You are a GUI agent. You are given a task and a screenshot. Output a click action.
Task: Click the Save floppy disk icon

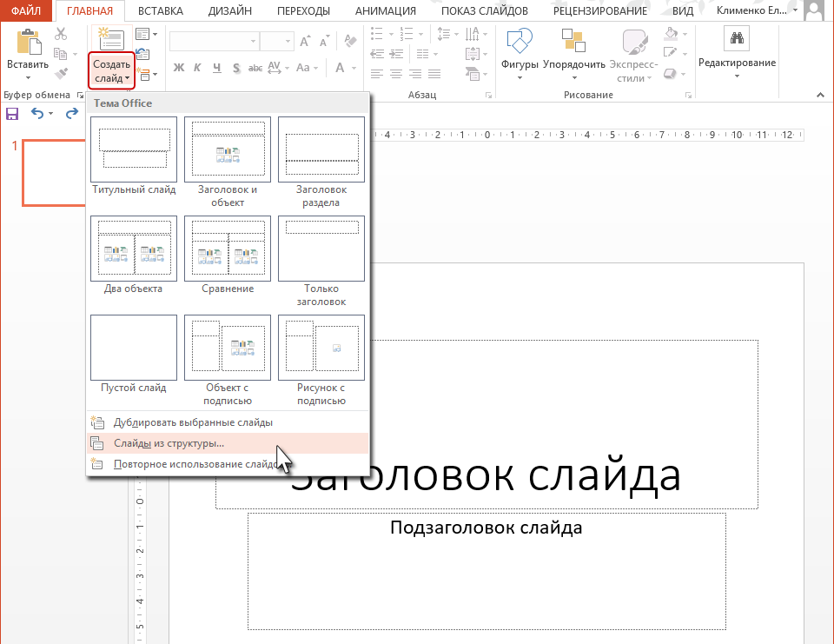(x=11, y=114)
